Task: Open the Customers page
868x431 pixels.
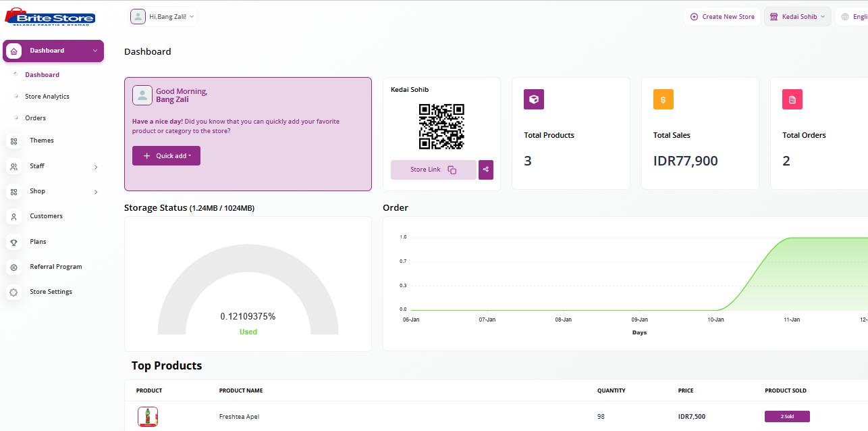Action: click(46, 216)
